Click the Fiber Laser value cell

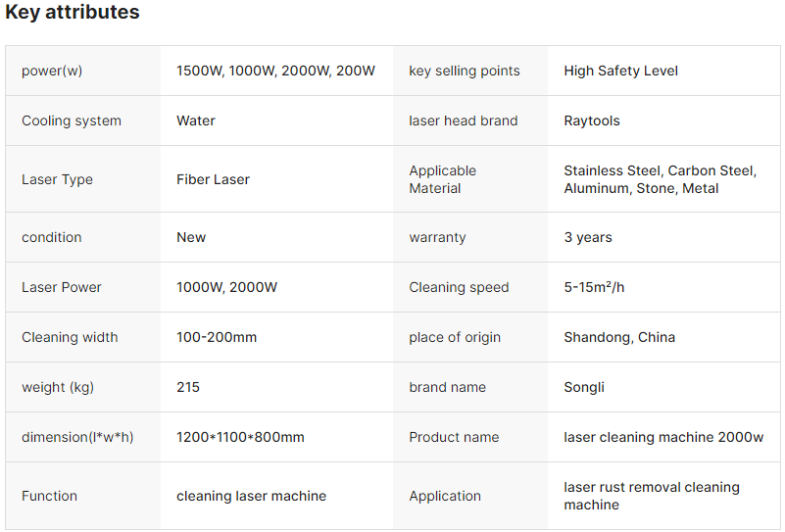213,179
